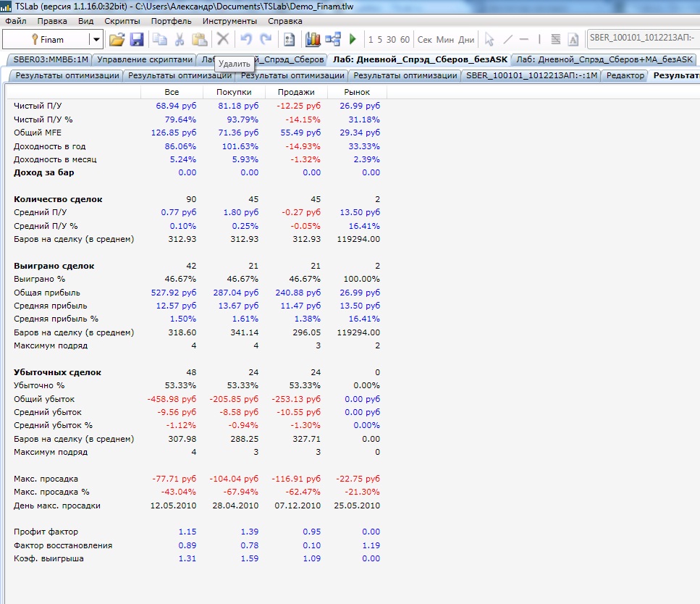This screenshot has height=604, width=700.
Task: Click the Open file folder icon
Action: 117,40
